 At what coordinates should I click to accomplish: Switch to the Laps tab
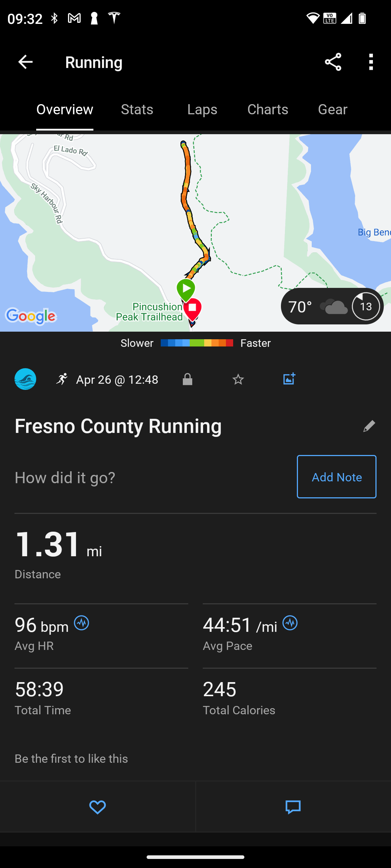click(202, 110)
